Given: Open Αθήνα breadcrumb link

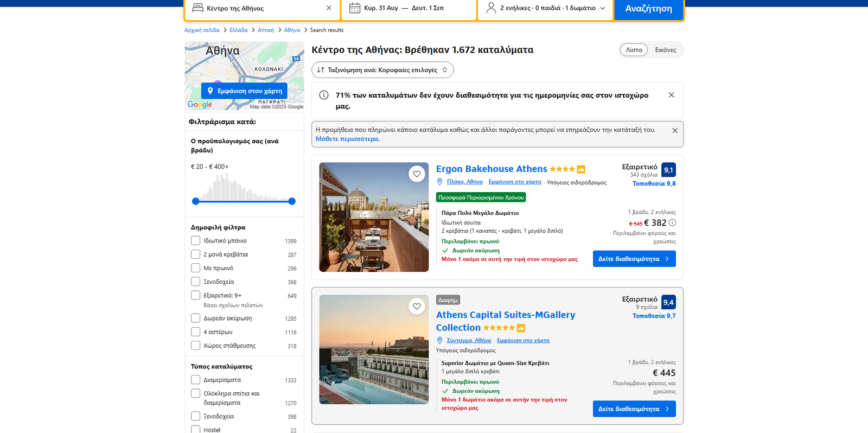Looking at the screenshot, I should tap(292, 30).
